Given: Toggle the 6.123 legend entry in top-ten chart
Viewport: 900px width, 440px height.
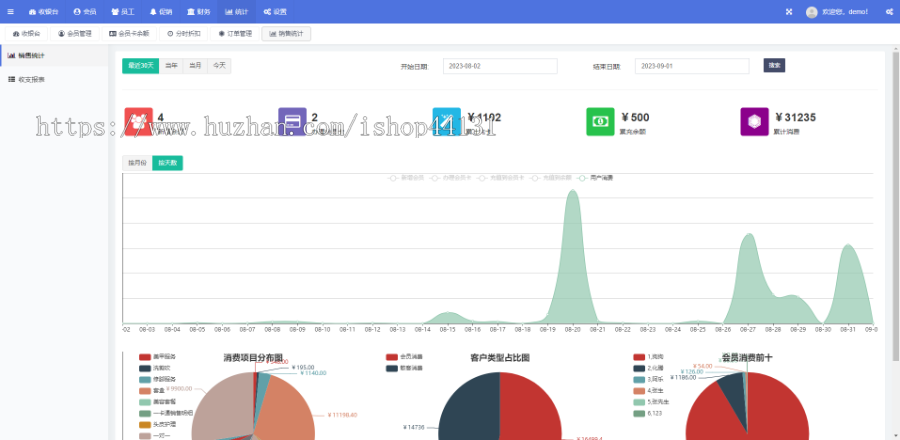Looking at the screenshot, I should coord(646,413).
